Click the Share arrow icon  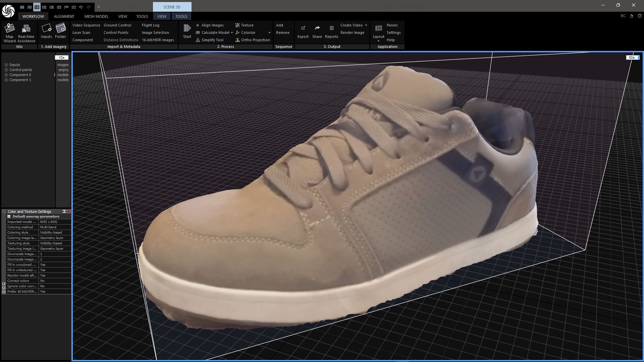pyautogui.click(x=317, y=28)
